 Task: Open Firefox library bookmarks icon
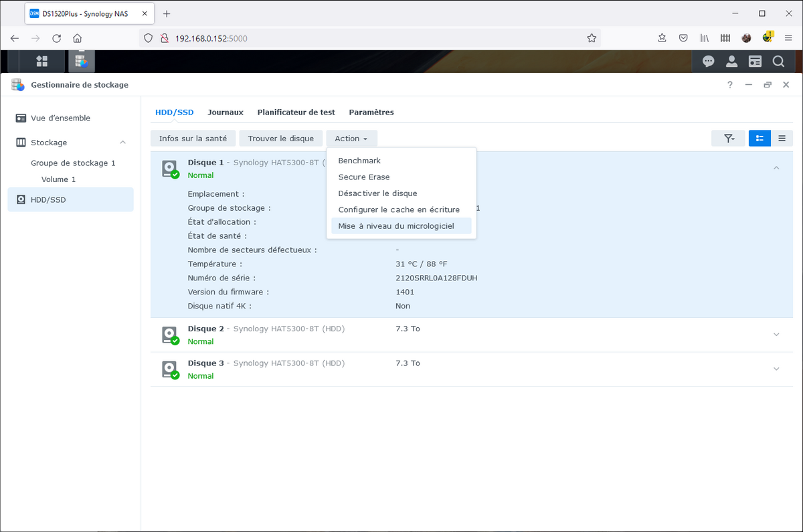coord(705,38)
